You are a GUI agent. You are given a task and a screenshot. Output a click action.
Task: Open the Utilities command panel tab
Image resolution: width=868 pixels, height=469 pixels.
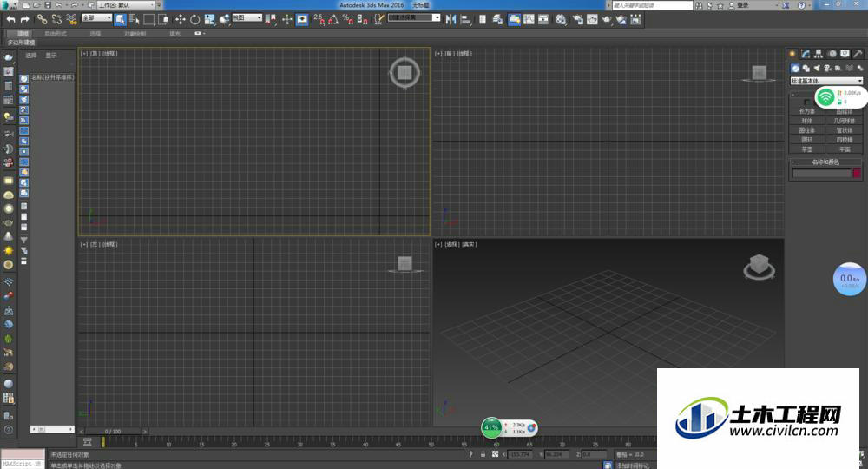coord(858,54)
